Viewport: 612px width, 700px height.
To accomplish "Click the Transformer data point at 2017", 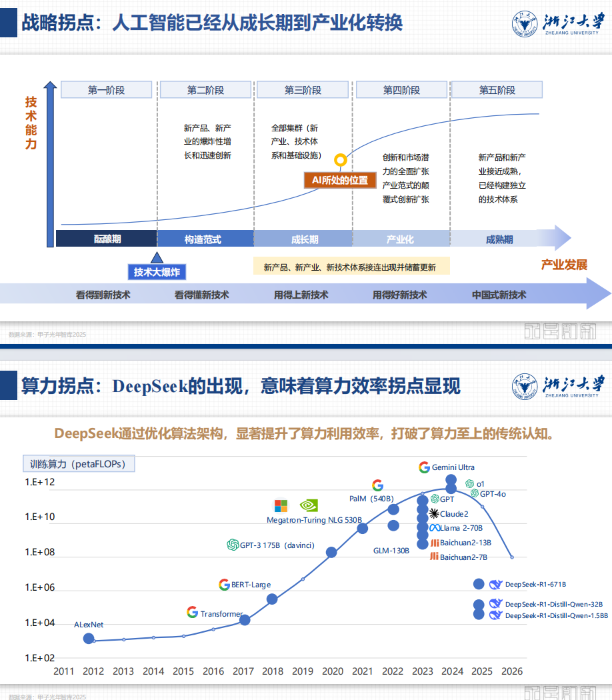I will click(245, 619).
